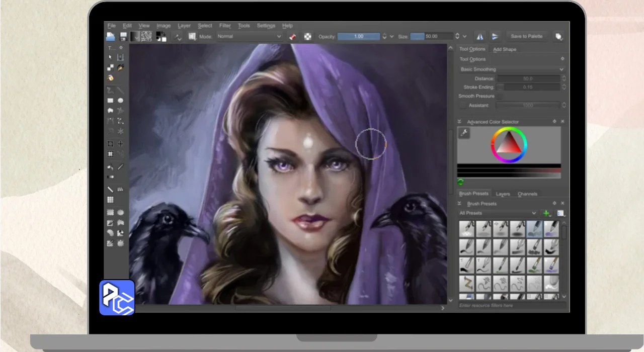The height and width of the screenshot is (352, 644).
Task: Open the Filter menu
Action: click(225, 26)
